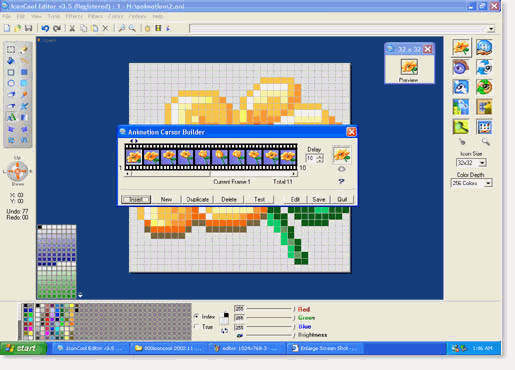
Task: Open the Edit menu
Action: click(21, 16)
